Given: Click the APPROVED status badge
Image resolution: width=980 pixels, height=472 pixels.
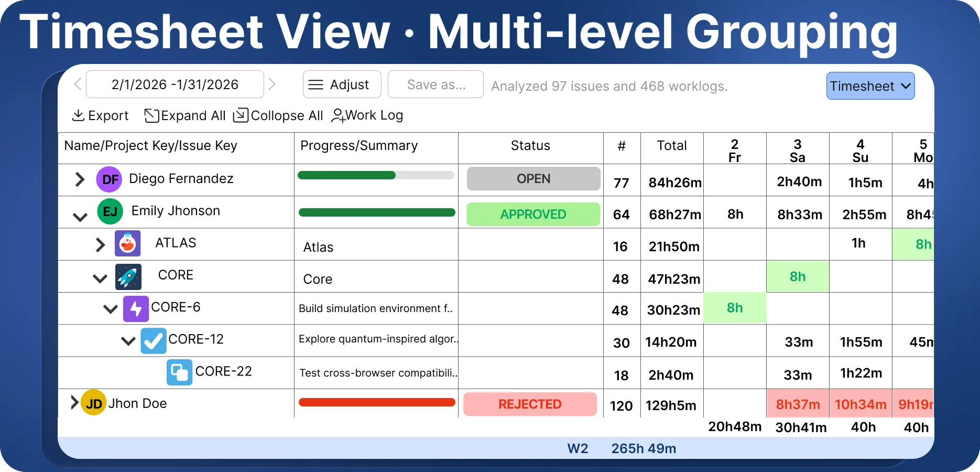Looking at the screenshot, I should point(533,214).
